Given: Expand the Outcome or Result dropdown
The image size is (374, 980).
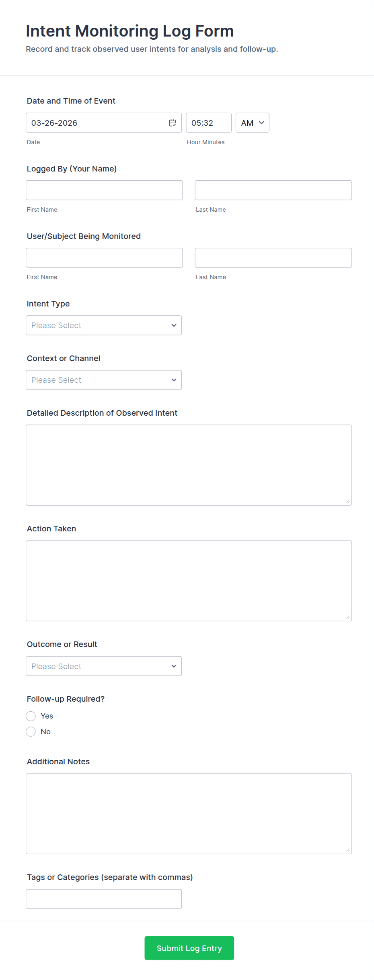Looking at the screenshot, I should coord(104,666).
